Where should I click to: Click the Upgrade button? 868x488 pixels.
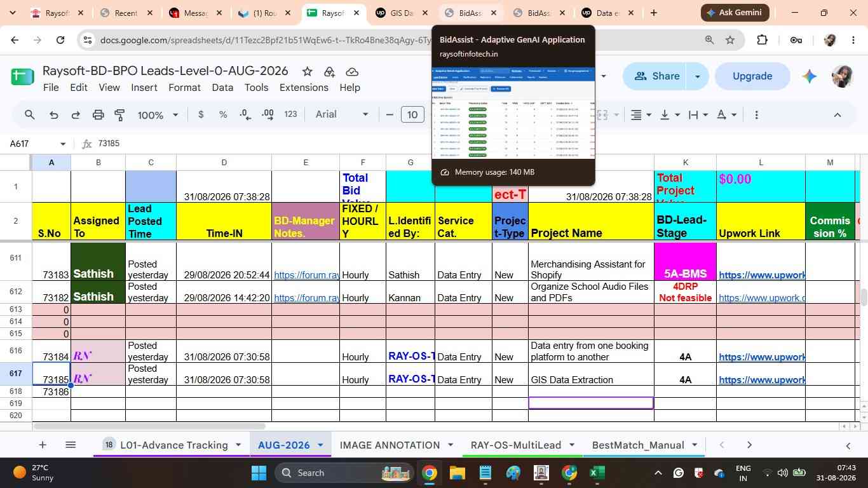click(x=752, y=76)
